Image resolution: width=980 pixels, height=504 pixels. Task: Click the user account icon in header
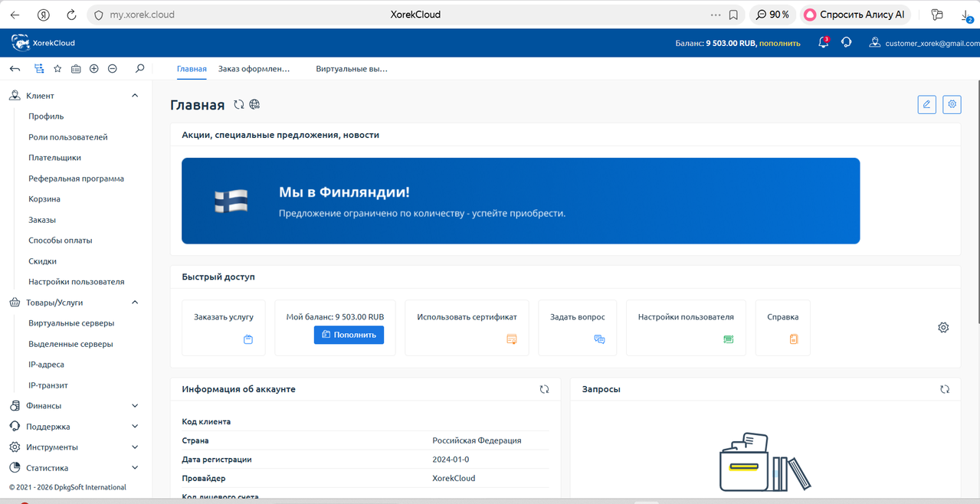coord(874,43)
